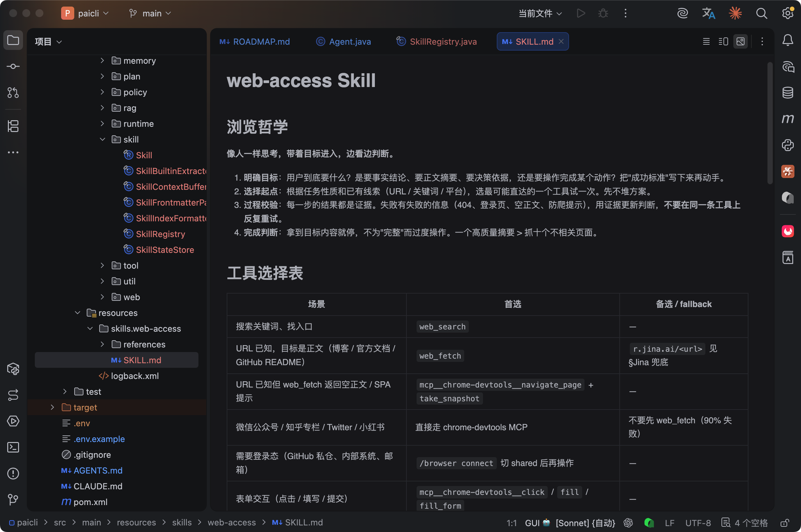Collapse the resources folder
The width and height of the screenshot is (801, 532).
78,313
